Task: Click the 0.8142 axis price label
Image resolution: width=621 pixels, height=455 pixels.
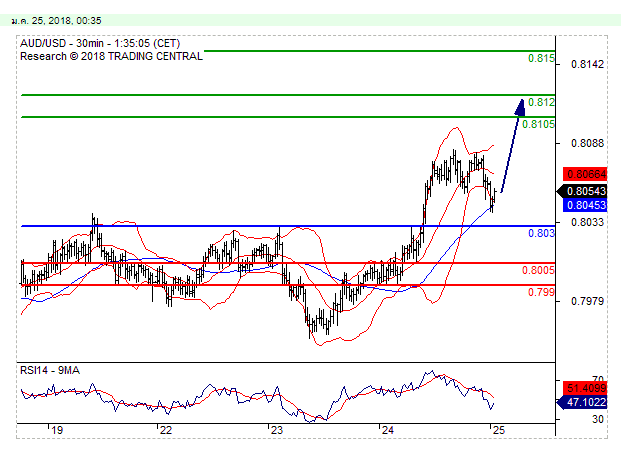Action: (x=587, y=64)
